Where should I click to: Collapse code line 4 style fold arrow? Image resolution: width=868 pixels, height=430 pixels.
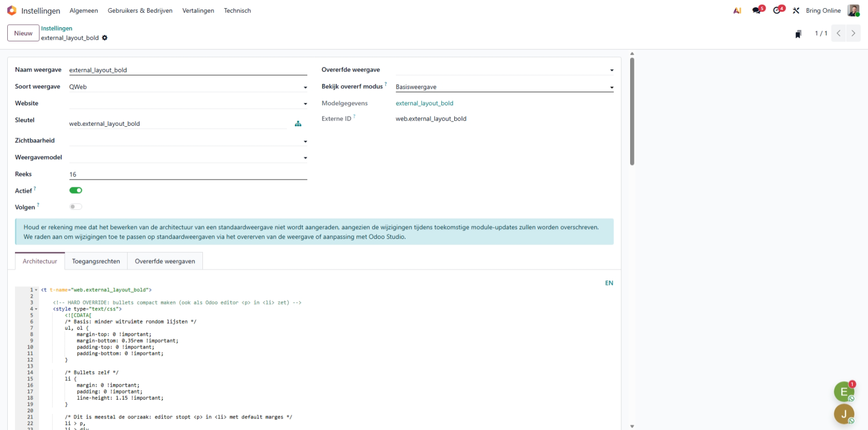tap(36, 309)
